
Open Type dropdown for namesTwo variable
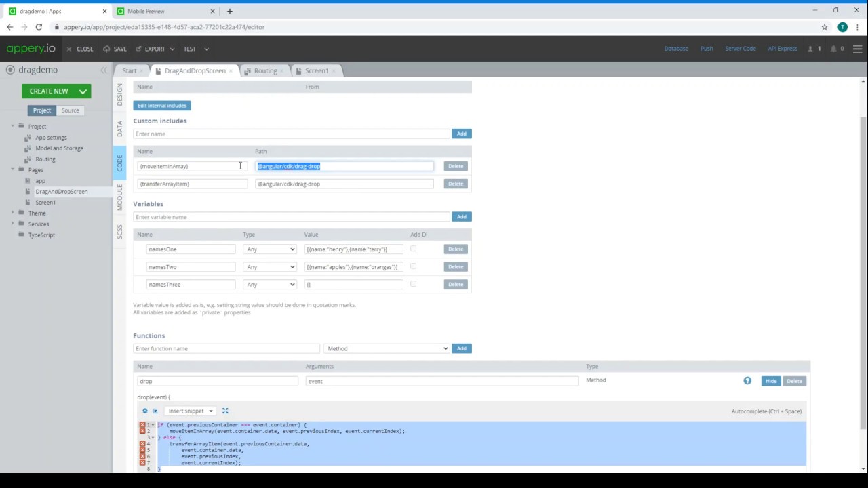270,267
